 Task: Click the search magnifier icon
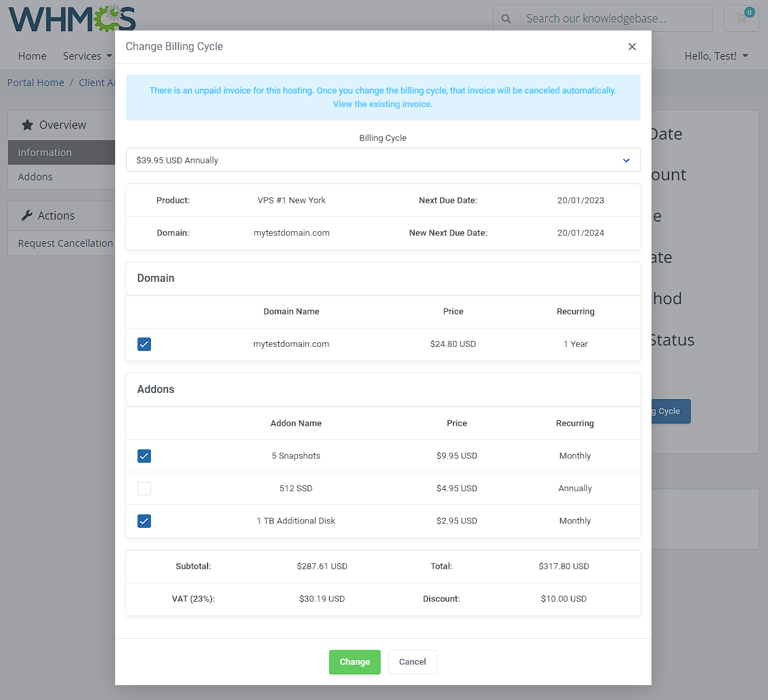click(x=506, y=19)
